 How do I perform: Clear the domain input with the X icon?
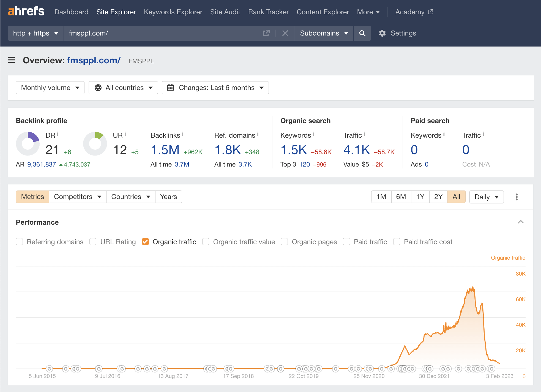[285, 33]
